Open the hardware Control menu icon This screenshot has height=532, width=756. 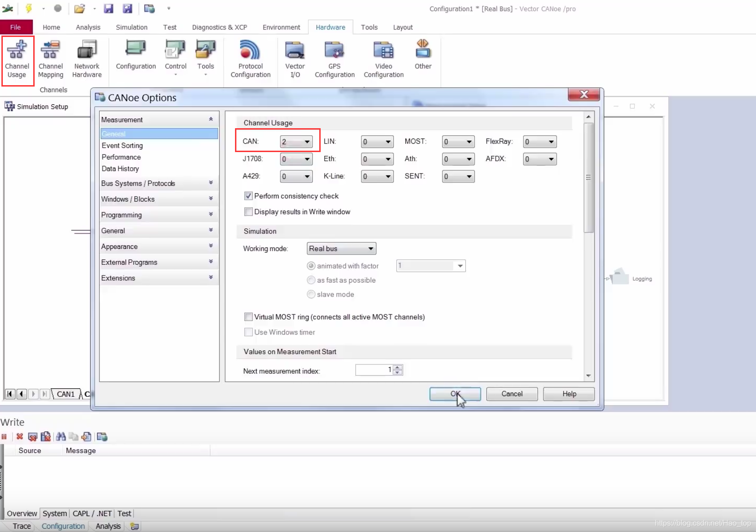[x=176, y=58]
